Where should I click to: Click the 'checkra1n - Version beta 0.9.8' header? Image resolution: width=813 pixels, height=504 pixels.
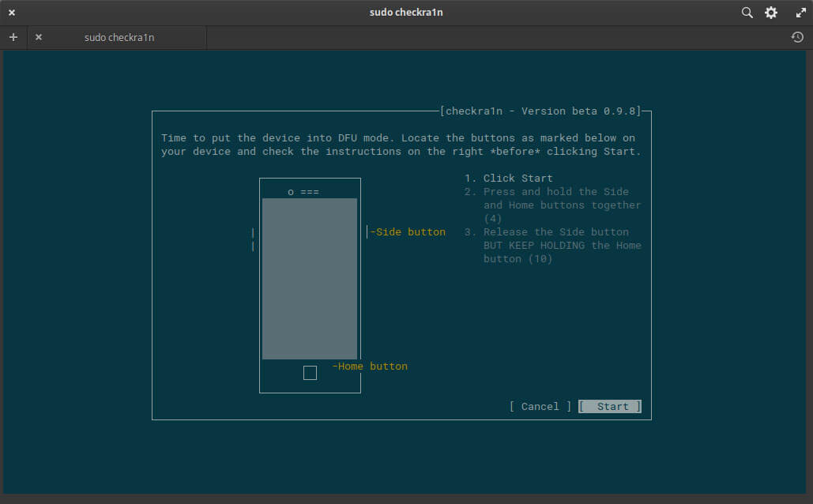[x=542, y=111]
